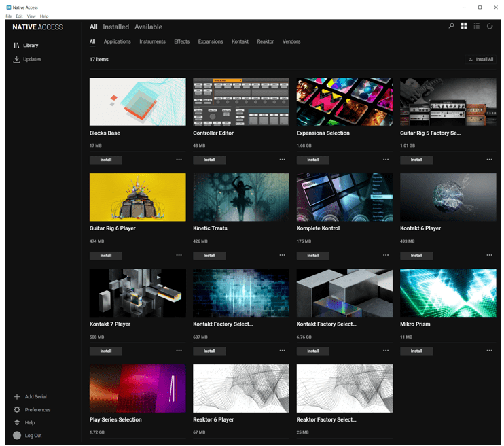The image size is (504, 446).
Task: Install Kinetic Treats
Action: pyautogui.click(x=209, y=256)
